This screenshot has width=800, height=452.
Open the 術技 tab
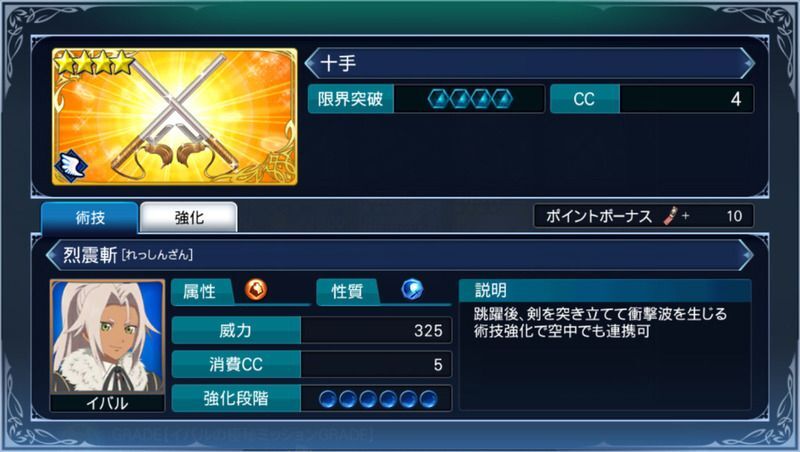click(x=90, y=217)
